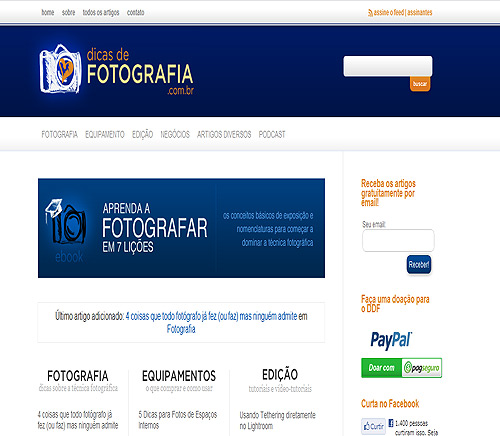500x436 pixels.
Task: Open the FOTOGRAFIA column heading
Action: coord(78,376)
